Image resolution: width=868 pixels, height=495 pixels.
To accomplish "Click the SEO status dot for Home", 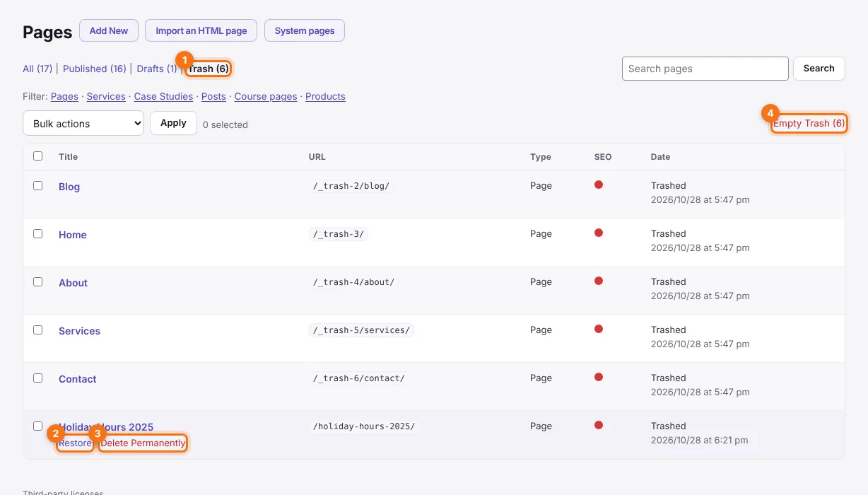I will 599,233.
